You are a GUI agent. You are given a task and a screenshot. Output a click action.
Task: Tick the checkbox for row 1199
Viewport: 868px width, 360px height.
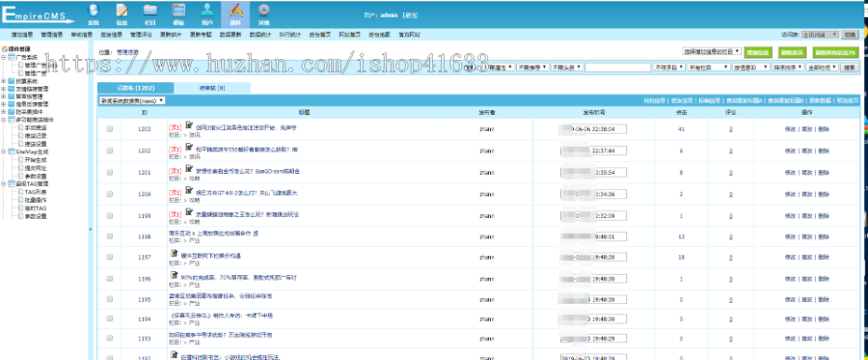(110, 215)
